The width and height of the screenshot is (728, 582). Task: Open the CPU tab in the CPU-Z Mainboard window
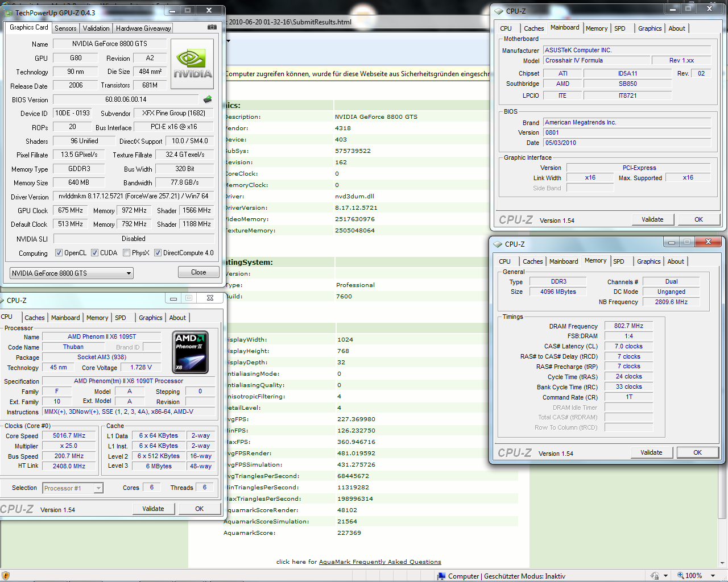click(506, 28)
